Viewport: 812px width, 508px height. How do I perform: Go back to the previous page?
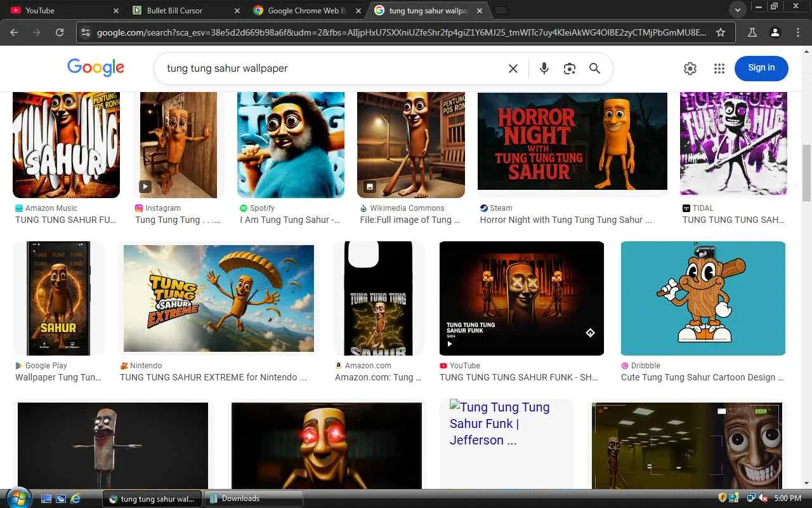point(15,32)
